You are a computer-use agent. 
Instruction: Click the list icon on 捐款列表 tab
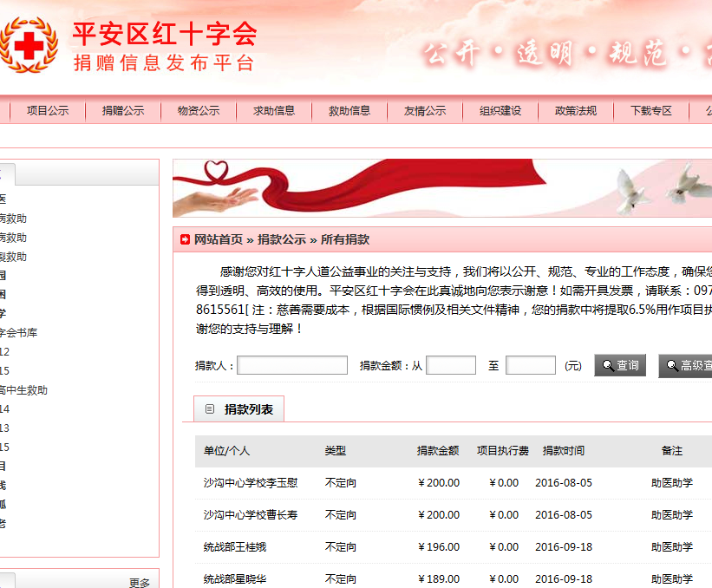[210, 409]
